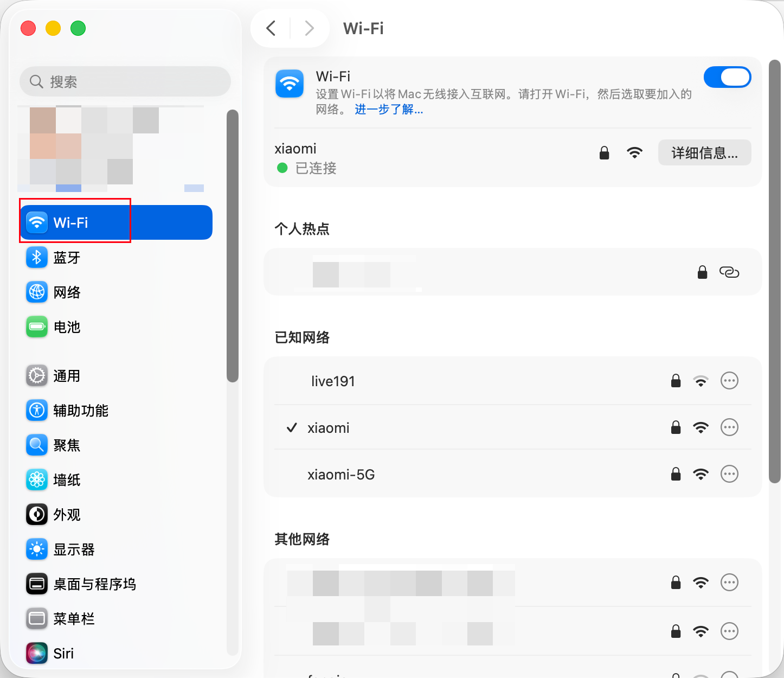This screenshot has width=784, height=678.
Task: Click the 已知网络 heading
Action: coord(302,337)
